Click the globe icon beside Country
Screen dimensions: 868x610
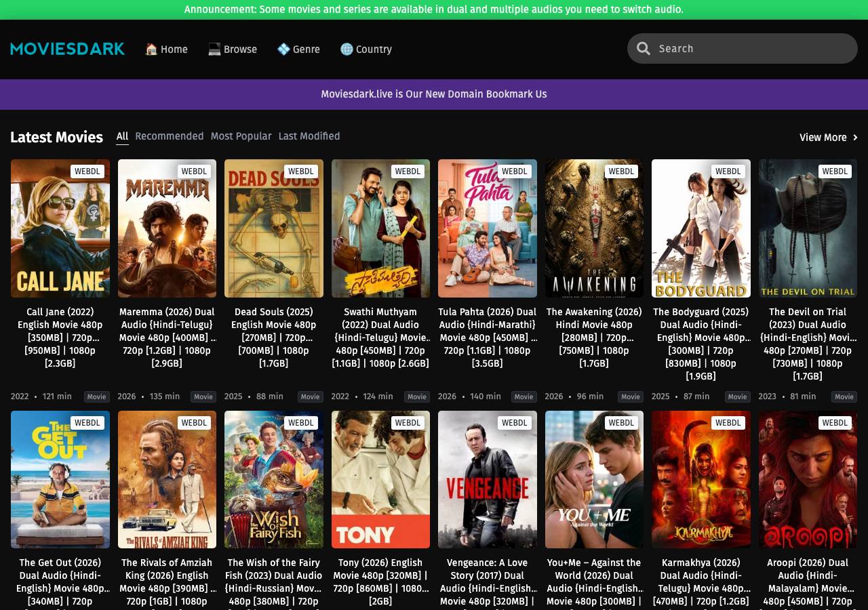tap(347, 49)
